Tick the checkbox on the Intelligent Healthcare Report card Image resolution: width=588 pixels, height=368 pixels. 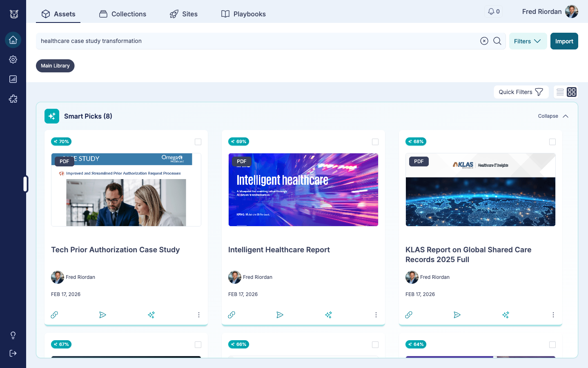[375, 142]
